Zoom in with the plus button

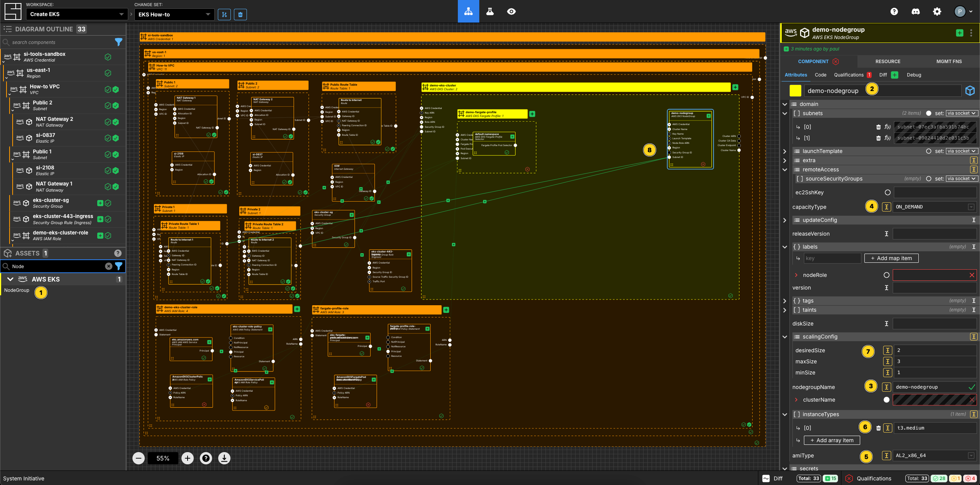[188, 458]
